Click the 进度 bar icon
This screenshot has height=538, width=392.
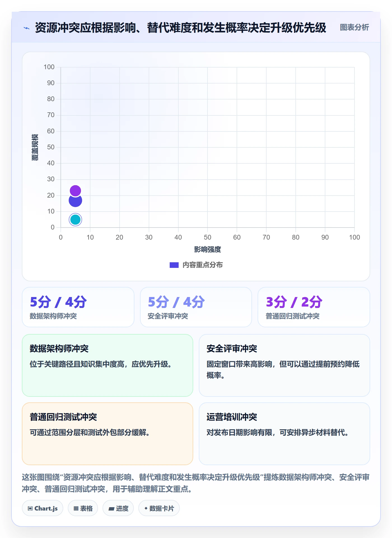click(111, 509)
